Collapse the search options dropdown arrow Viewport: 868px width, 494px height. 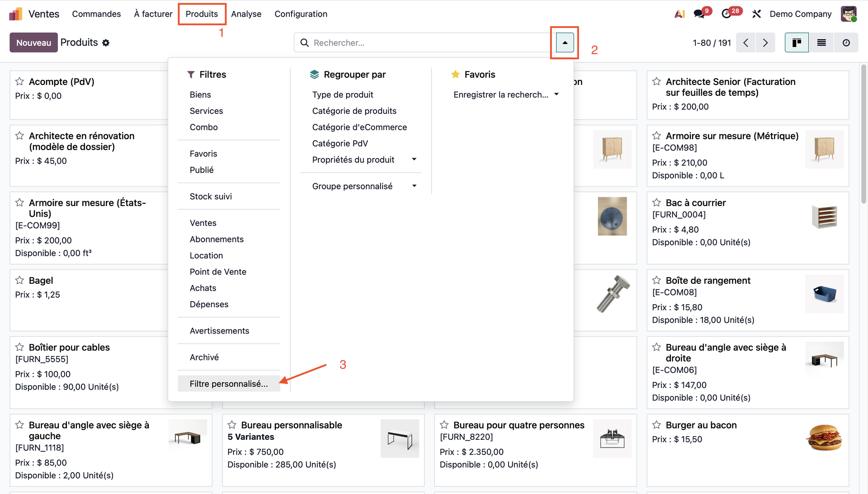[565, 42]
